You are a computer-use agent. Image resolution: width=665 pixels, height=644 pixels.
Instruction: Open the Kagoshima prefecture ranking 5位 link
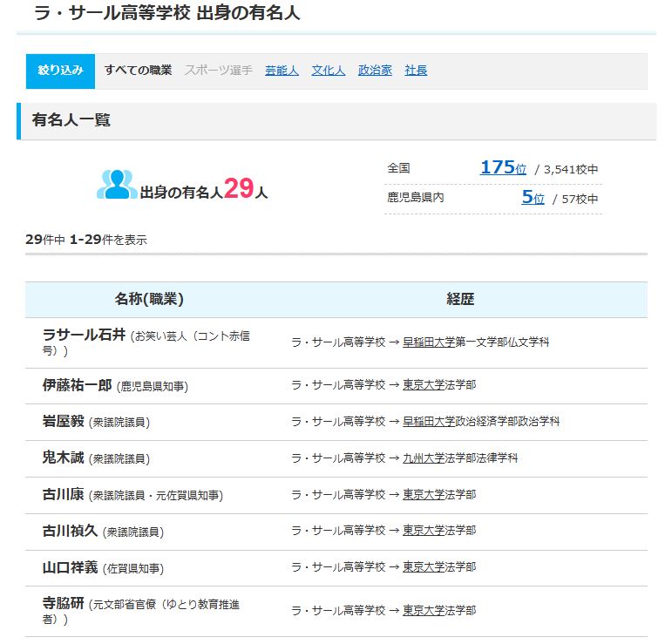[533, 198]
